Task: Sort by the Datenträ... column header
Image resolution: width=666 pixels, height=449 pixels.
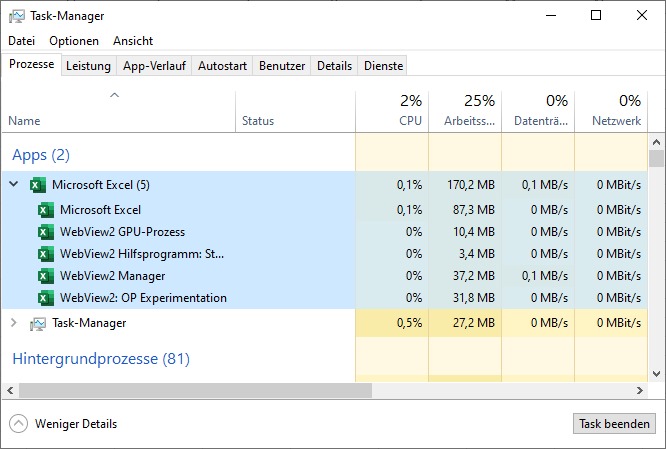Action: 538,111
